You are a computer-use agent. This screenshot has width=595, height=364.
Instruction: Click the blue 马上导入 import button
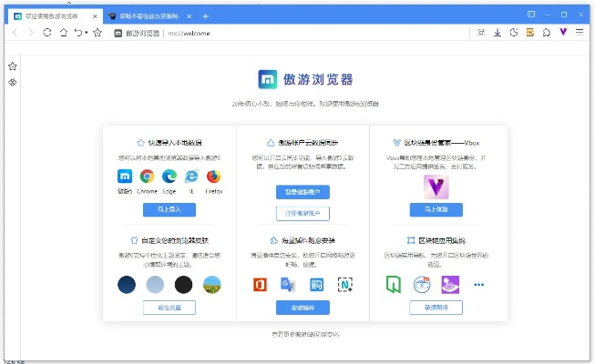pyautogui.click(x=169, y=210)
